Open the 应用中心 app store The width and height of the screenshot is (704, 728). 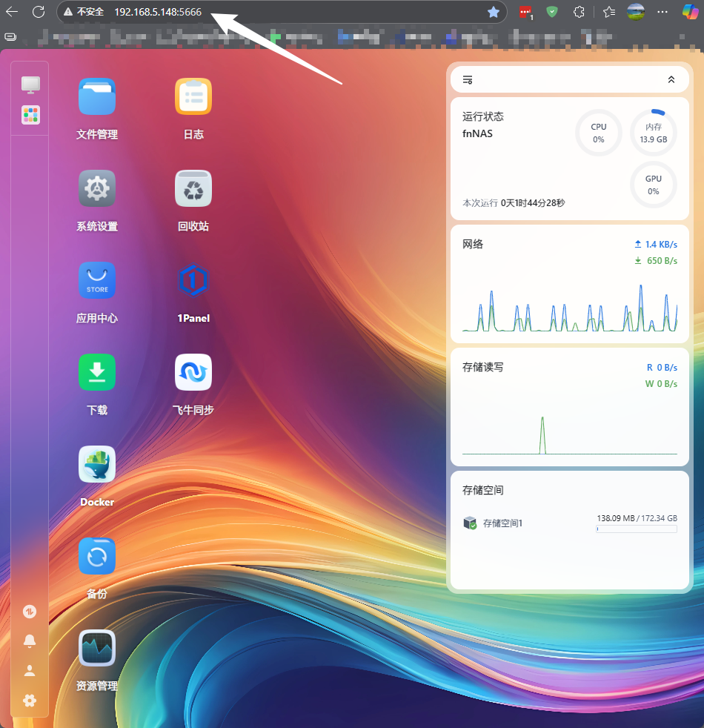tap(97, 281)
